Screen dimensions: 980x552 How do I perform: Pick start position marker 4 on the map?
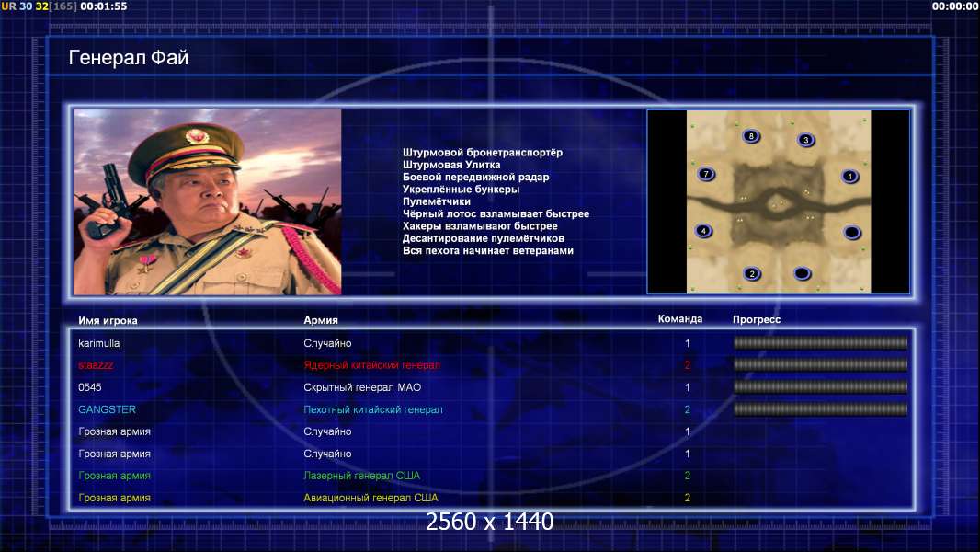coord(704,231)
